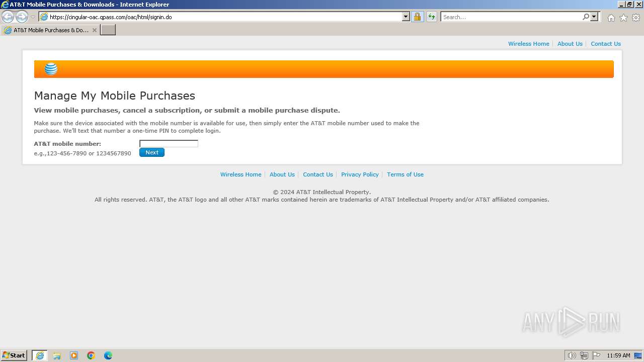Click the address bar URL field
This screenshot has height=362, width=644.
[220, 17]
